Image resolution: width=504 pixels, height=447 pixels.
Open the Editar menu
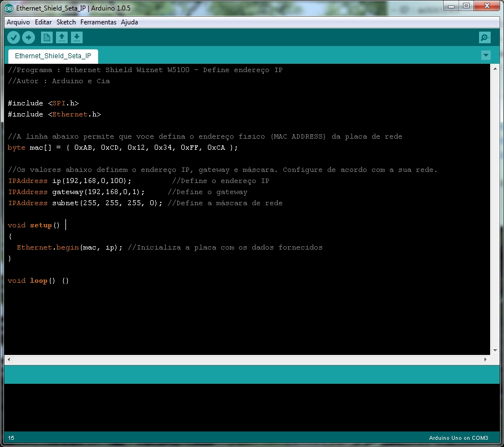(x=43, y=22)
